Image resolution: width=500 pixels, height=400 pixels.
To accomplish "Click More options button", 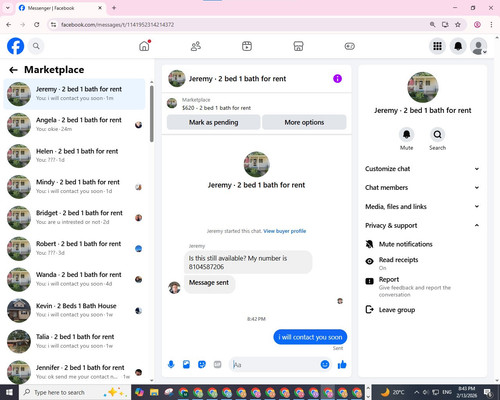I will [x=304, y=122].
